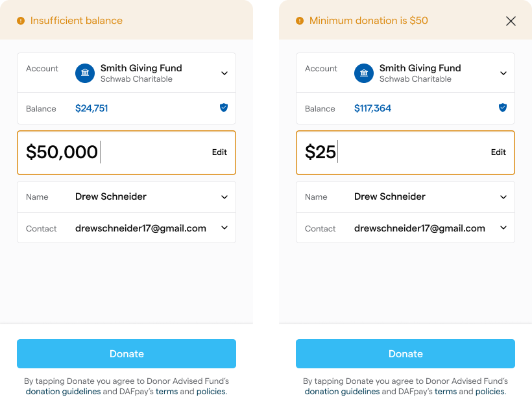Click the warning icon beside Minimum donation message

tap(300, 21)
